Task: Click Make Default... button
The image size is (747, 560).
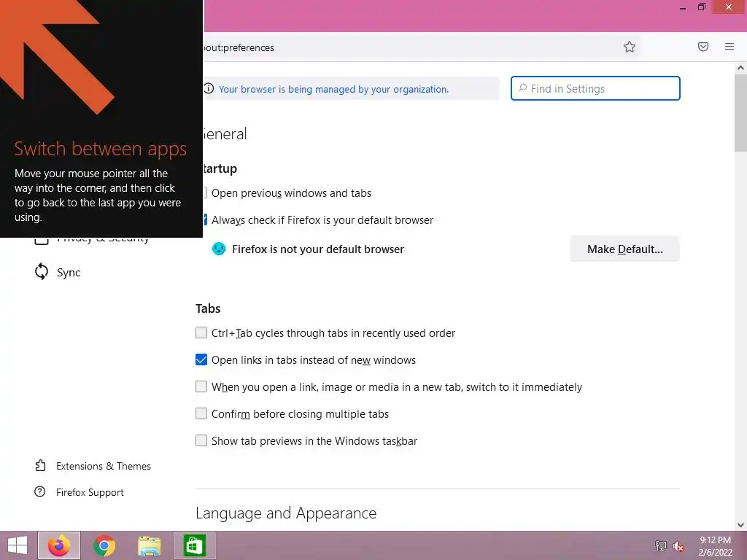Action: point(624,249)
